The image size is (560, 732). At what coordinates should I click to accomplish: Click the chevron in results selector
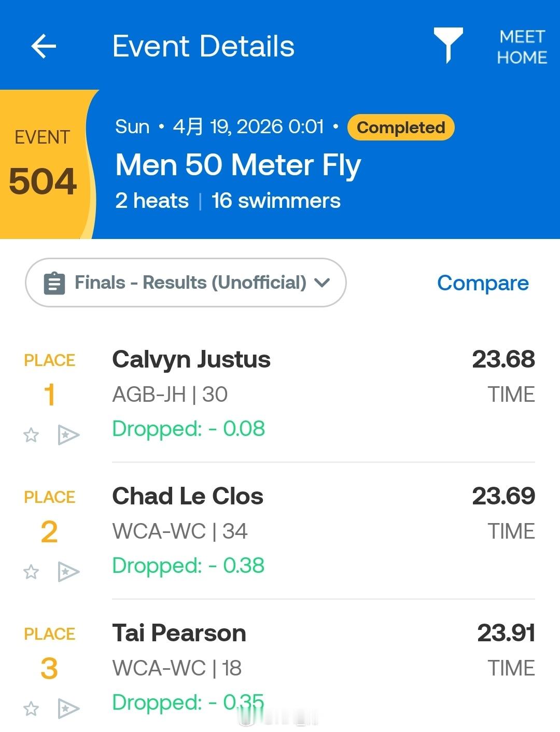coord(322,283)
